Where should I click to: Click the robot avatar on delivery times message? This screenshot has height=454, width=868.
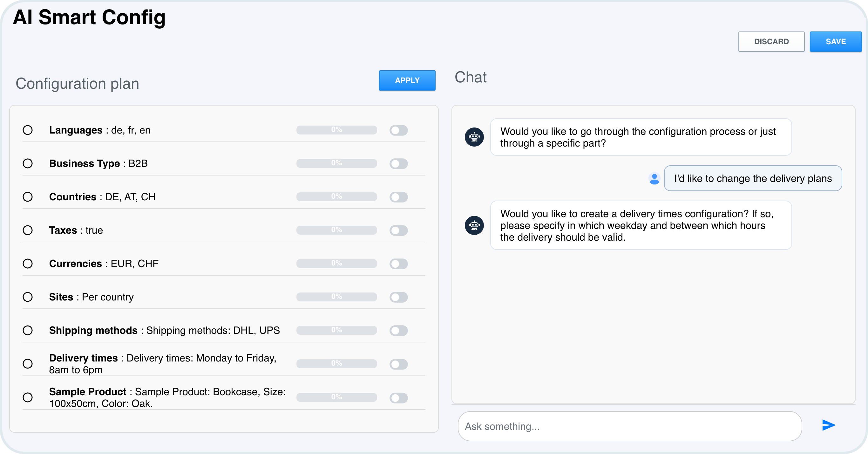point(474,225)
